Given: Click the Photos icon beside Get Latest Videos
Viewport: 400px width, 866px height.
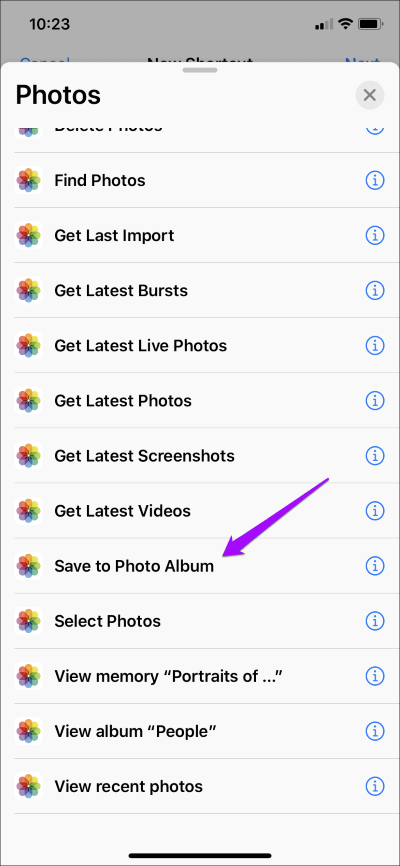Looking at the screenshot, I should (x=29, y=511).
